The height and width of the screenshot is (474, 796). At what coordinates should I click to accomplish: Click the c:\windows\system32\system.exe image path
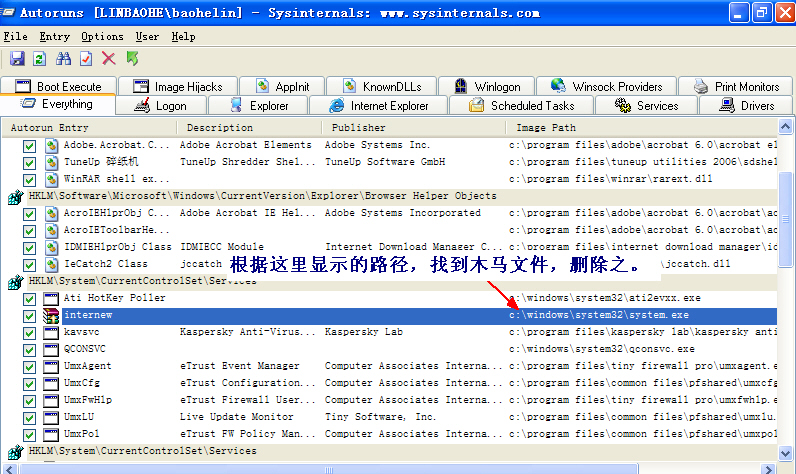point(599,315)
